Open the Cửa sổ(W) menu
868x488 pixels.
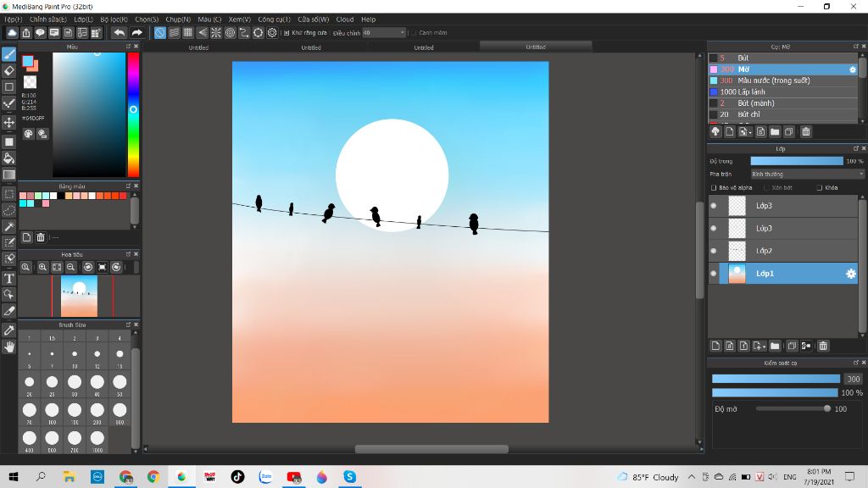tap(314, 19)
